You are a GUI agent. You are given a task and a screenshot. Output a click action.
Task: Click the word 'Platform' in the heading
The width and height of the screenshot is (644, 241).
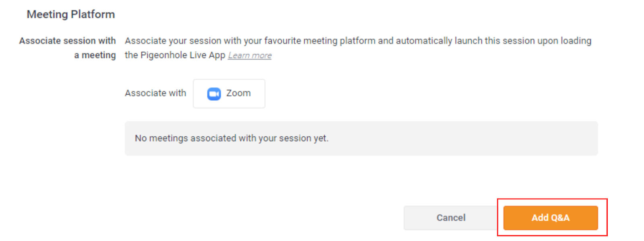coord(93,14)
